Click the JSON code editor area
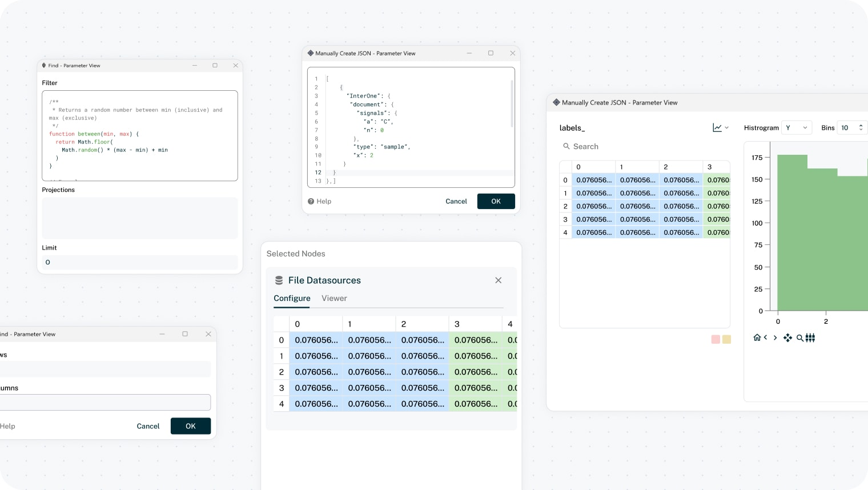The image size is (868, 490). (411, 127)
